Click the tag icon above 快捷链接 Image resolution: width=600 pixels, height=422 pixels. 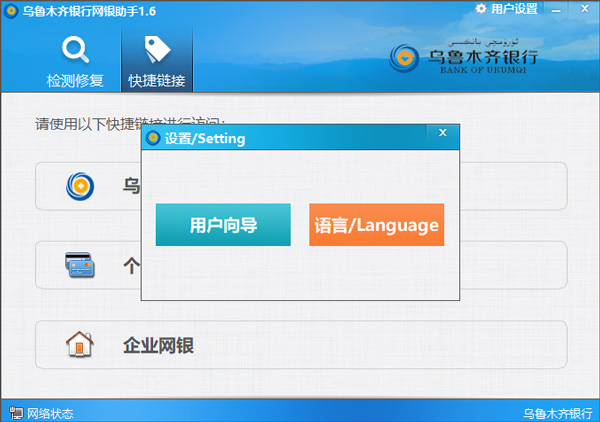157,49
